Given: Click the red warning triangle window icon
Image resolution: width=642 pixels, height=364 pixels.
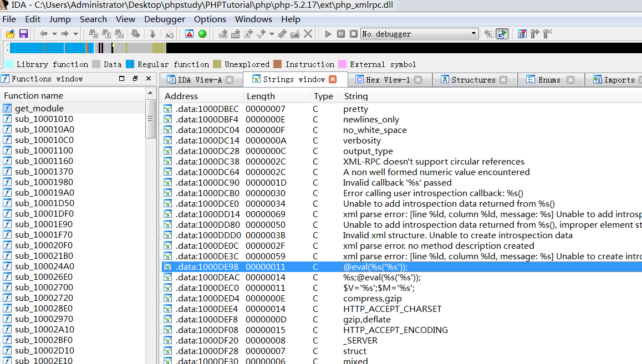Looking at the screenshot, I should tap(189, 34).
